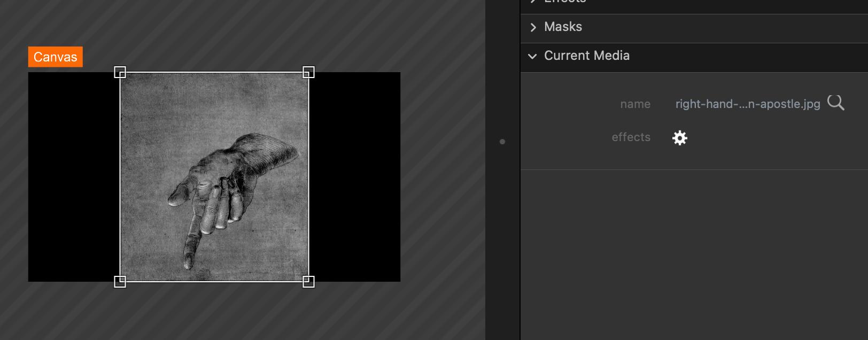Click the bottom-left corner handle of the image
868x340 pixels.
coord(120,281)
